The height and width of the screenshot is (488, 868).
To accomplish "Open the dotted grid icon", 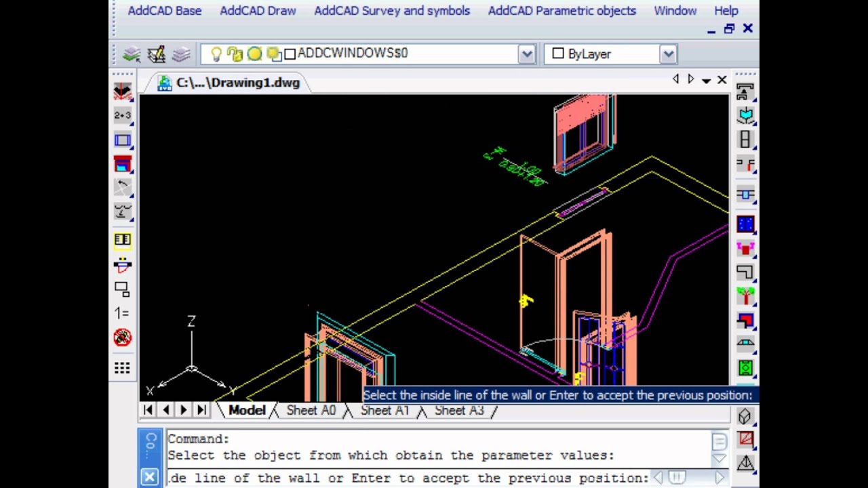I will click(x=122, y=367).
